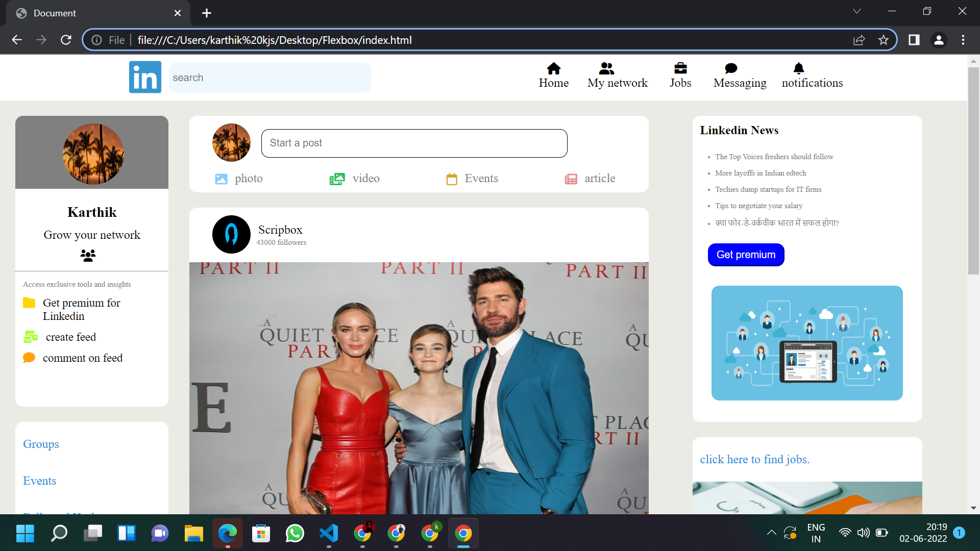Click the photo icon under post box
980x551 pixels.
click(x=221, y=179)
